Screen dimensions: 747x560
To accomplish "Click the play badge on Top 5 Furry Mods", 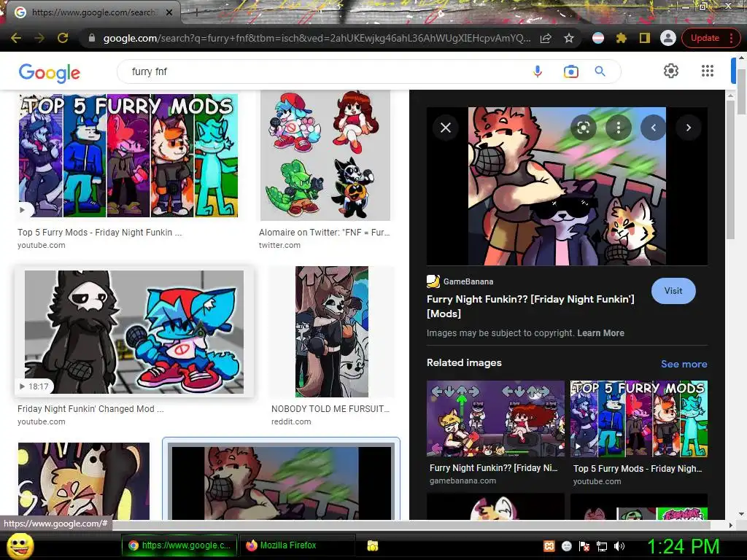I will click(x=23, y=209).
